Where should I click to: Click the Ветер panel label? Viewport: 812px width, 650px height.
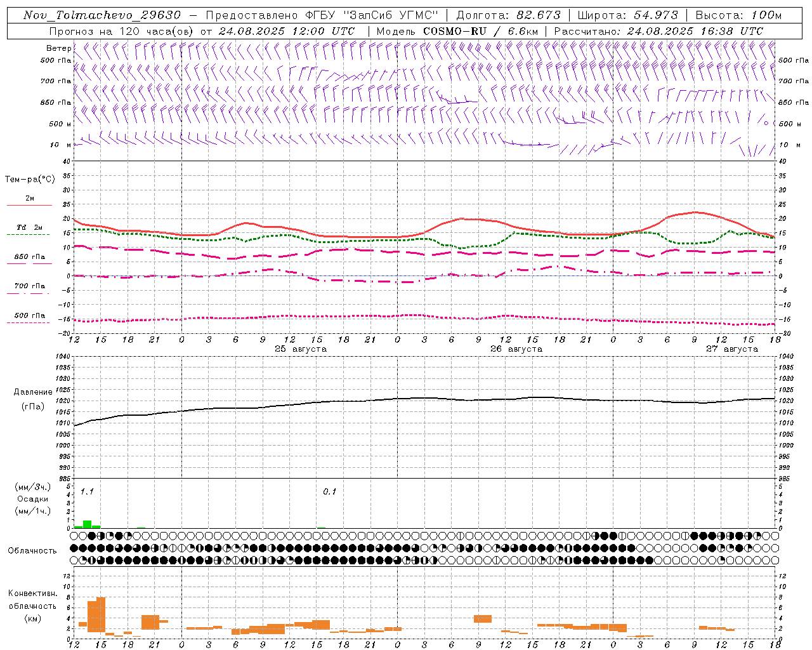click(58, 48)
